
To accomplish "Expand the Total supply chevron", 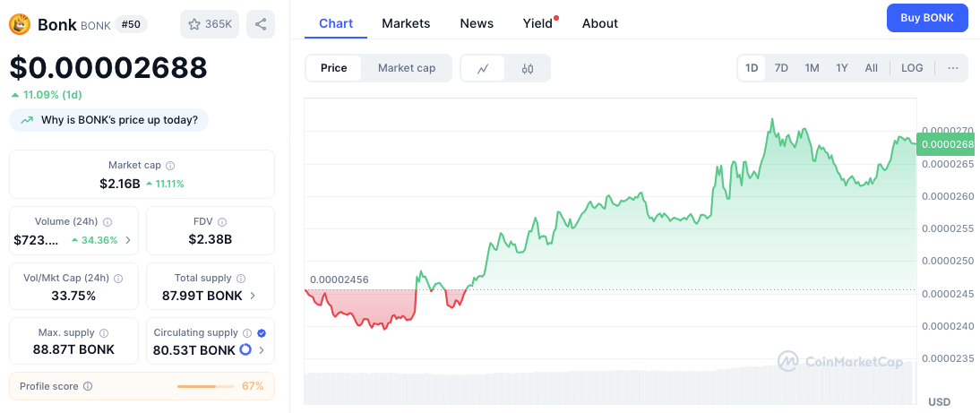I will [252, 296].
